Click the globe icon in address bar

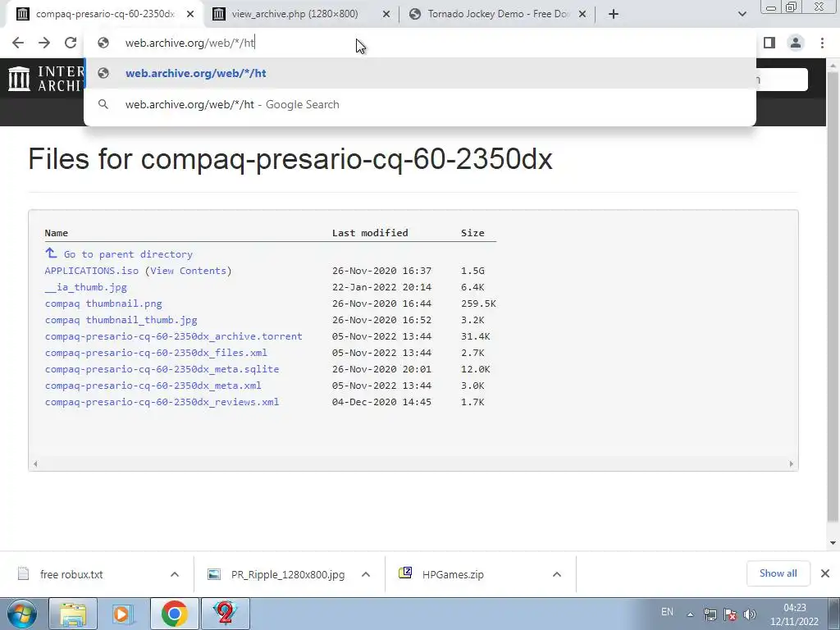click(103, 43)
